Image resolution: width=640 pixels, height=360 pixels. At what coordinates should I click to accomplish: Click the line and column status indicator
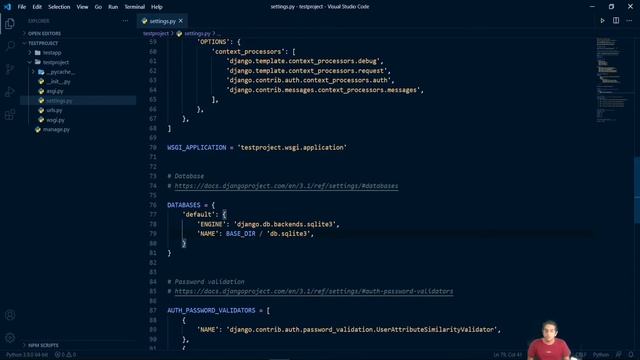pos(507,355)
